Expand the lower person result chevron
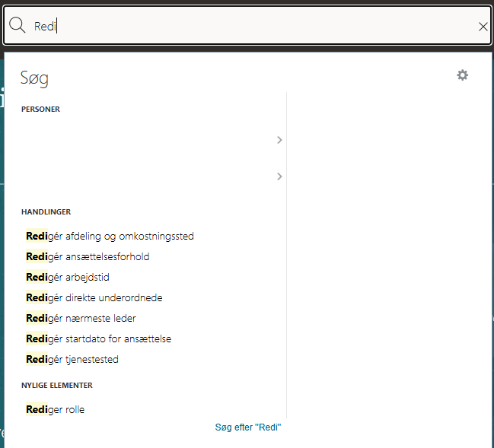Screen dimensions: 494x448 click(x=279, y=176)
